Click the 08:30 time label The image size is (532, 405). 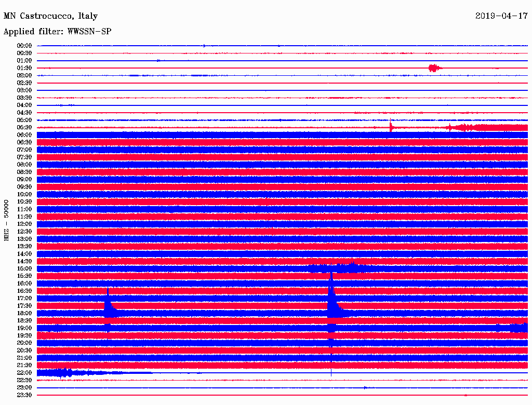(x=24, y=172)
